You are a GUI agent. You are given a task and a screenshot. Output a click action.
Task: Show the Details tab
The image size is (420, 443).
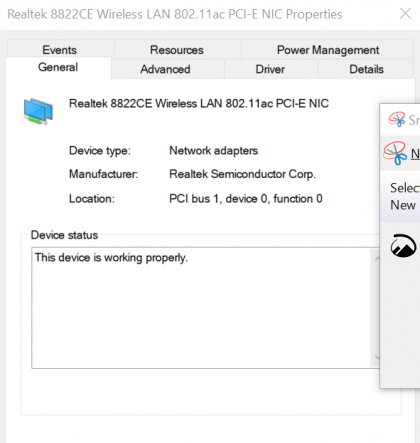[366, 69]
